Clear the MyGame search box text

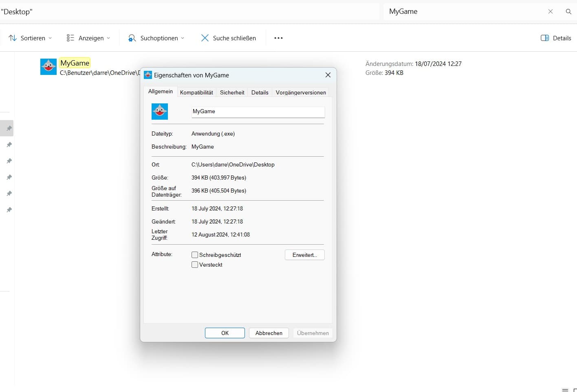[551, 11]
